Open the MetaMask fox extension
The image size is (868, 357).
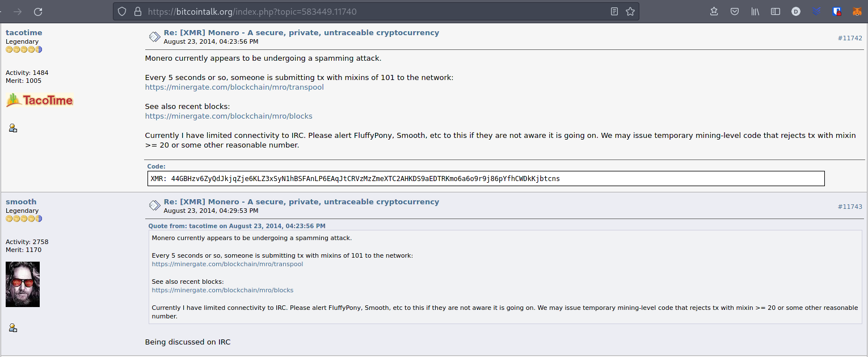[x=857, y=11]
